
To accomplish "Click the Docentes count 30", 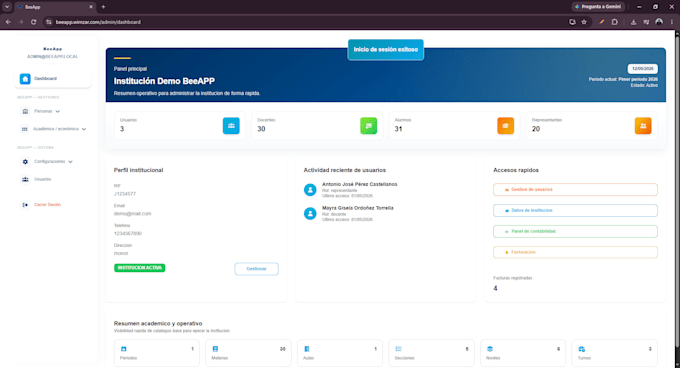I will [x=261, y=129].
